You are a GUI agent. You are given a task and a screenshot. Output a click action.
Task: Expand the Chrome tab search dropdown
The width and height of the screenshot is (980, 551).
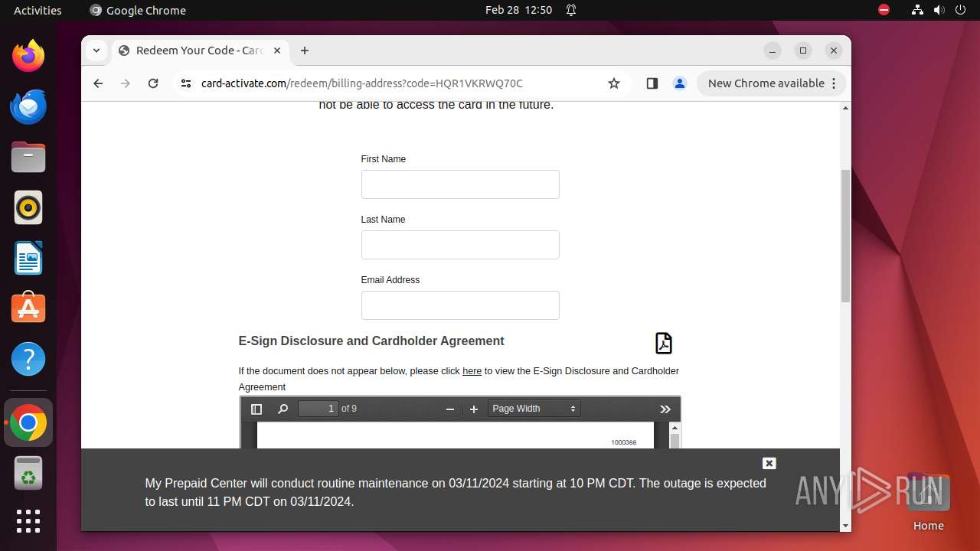[x=96, y=51]
